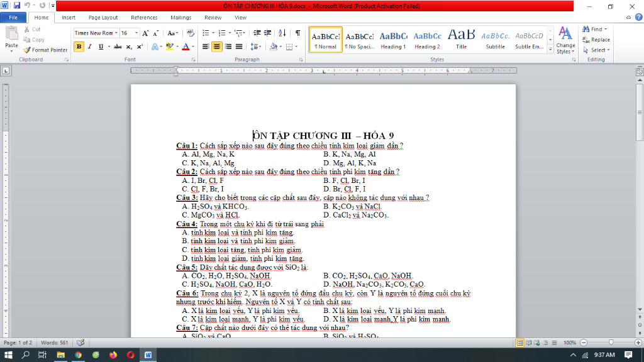This screenshot has height=362, width=644.
Task: Toggle Bold formatting
Action: (x=79, y=47)
